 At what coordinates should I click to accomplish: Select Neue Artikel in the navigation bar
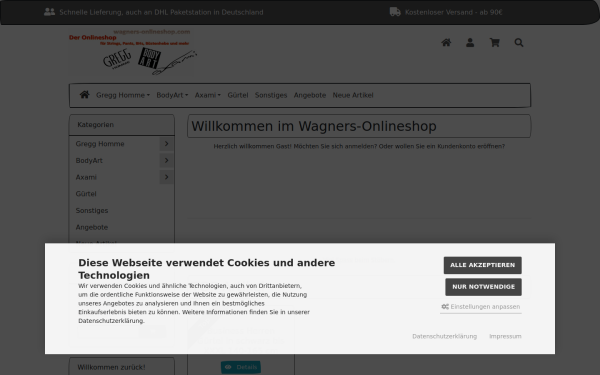point(352,95)
